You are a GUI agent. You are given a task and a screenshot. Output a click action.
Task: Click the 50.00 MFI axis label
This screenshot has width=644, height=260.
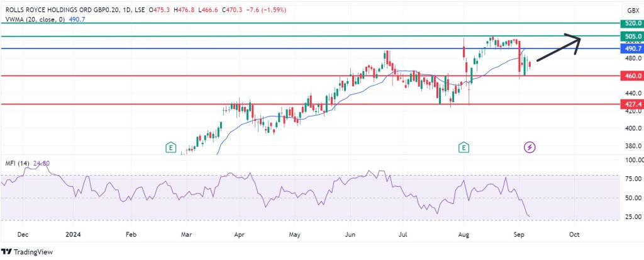[633, 198]
